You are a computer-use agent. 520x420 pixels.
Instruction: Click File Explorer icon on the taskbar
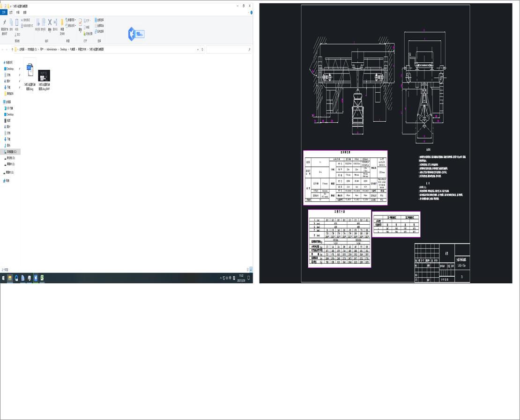point(10,278)
